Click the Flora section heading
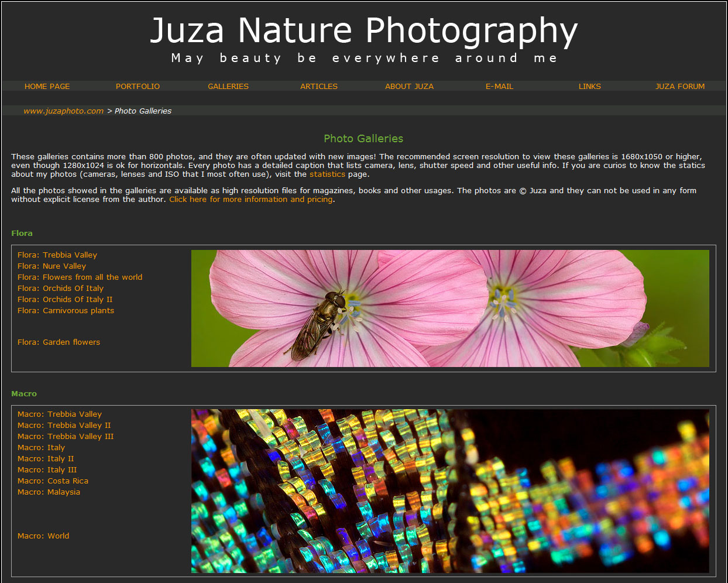This screenshot has width=728, height=583. point(22,233)
